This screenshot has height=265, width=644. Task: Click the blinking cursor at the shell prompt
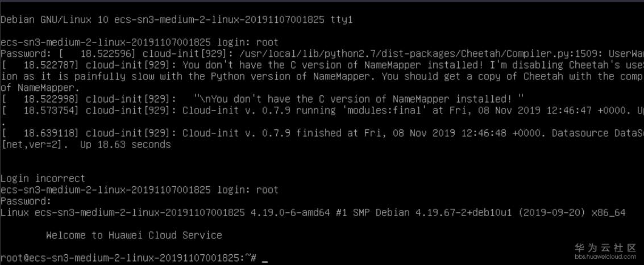(265, 259)
